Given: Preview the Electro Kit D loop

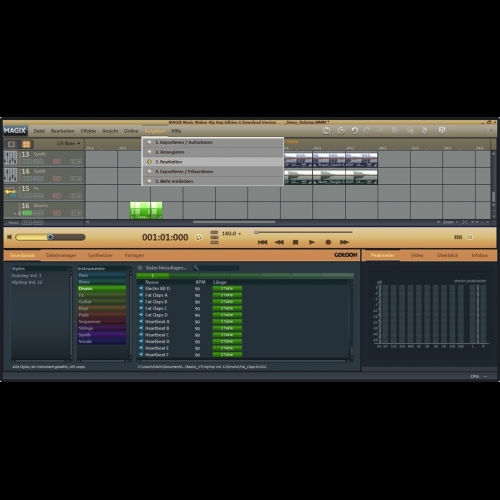Looking at the screenshot, I should pos(141,288).
